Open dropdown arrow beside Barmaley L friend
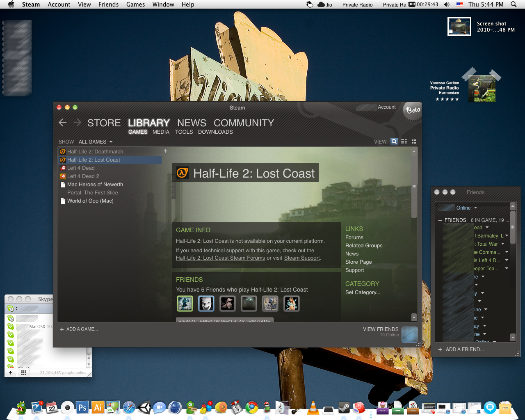 507,235
